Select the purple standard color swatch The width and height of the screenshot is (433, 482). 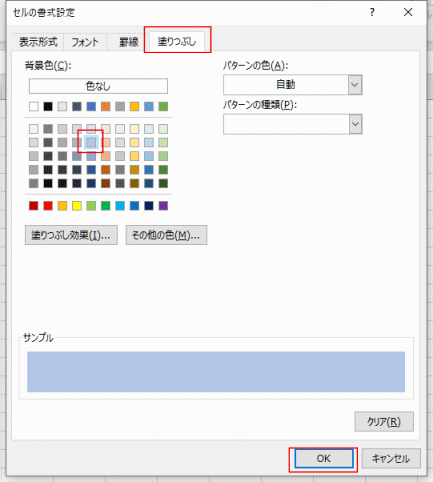coord(163,206)
